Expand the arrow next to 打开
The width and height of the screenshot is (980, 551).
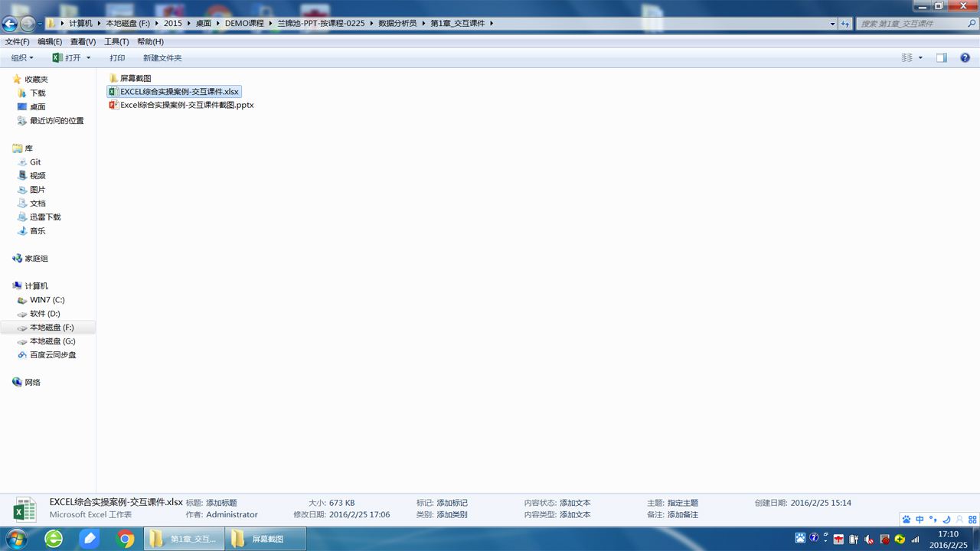coord(88,58)
